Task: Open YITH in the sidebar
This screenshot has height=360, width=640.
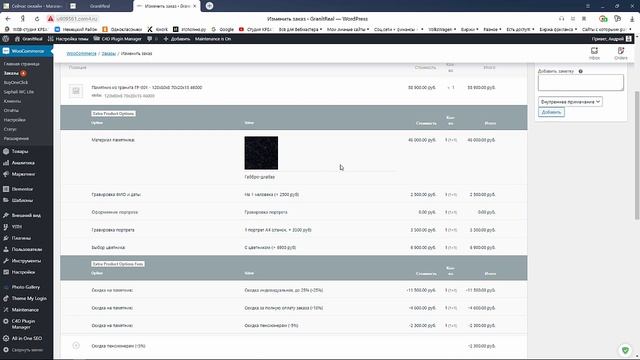Action: (x=17, y=227)
